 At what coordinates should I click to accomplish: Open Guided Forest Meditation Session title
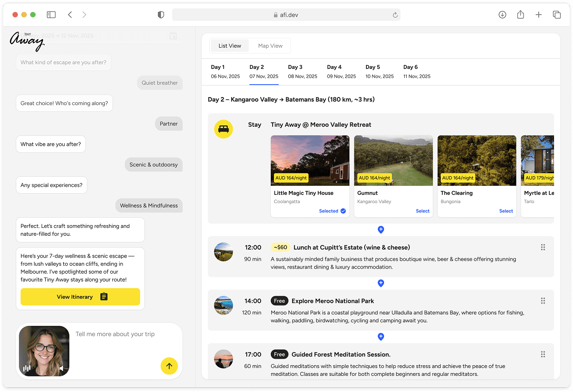341,355
